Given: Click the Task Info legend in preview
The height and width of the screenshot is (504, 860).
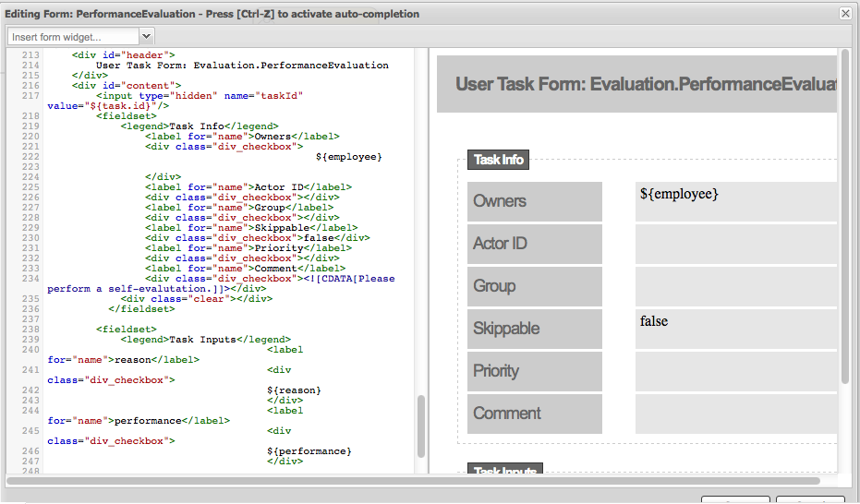Looking at the screenshot, I should click(x=498, y=160).
